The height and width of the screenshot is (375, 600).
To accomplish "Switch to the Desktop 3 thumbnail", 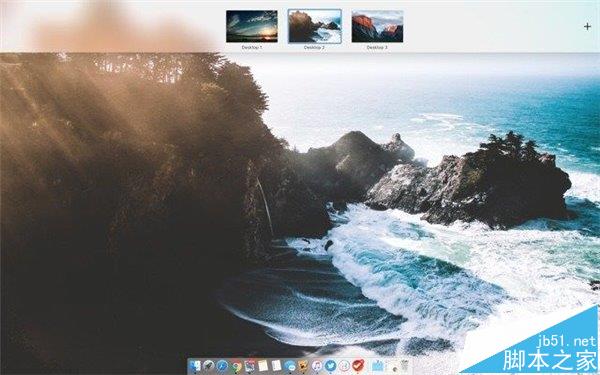I will click(377, 26).
